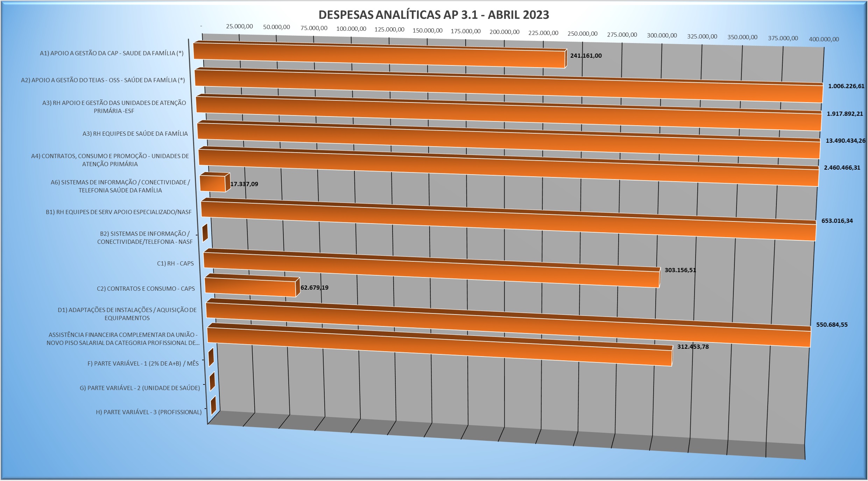
Task: Select the H) Parte Variável - 3 category label
Action: click(149, 412)
